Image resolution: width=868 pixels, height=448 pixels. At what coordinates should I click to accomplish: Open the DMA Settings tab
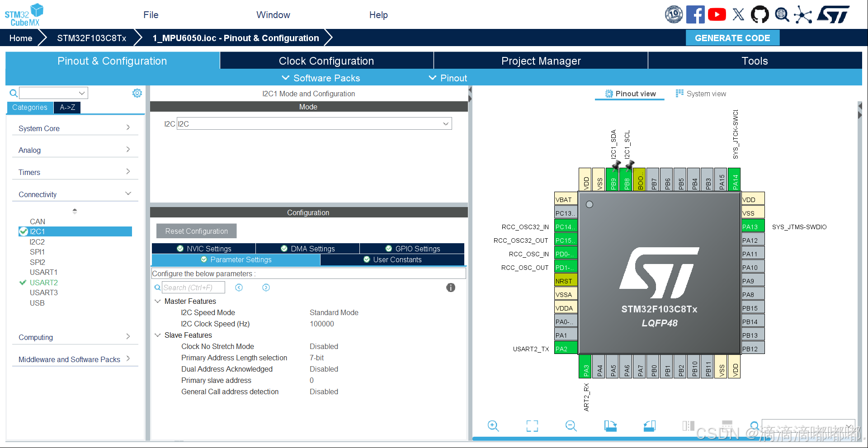(x=308, y=249)
